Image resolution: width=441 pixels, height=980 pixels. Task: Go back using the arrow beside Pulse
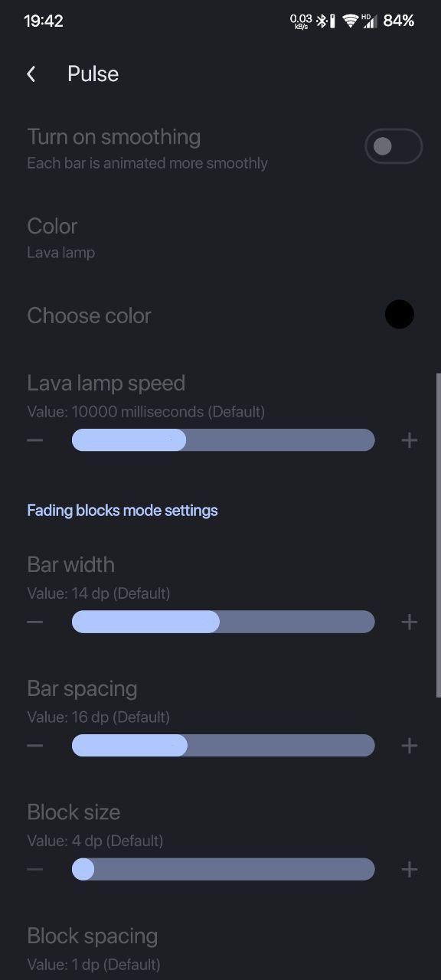click(x=31, y=73)
